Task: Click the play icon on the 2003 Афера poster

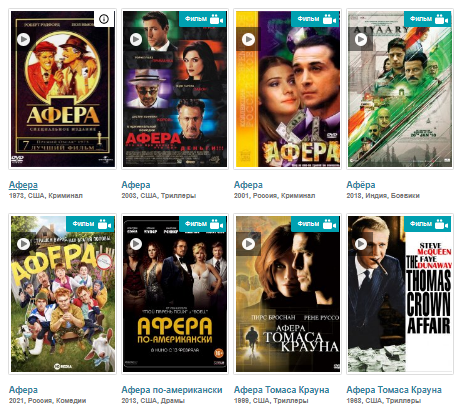Action: pos(136,39)
